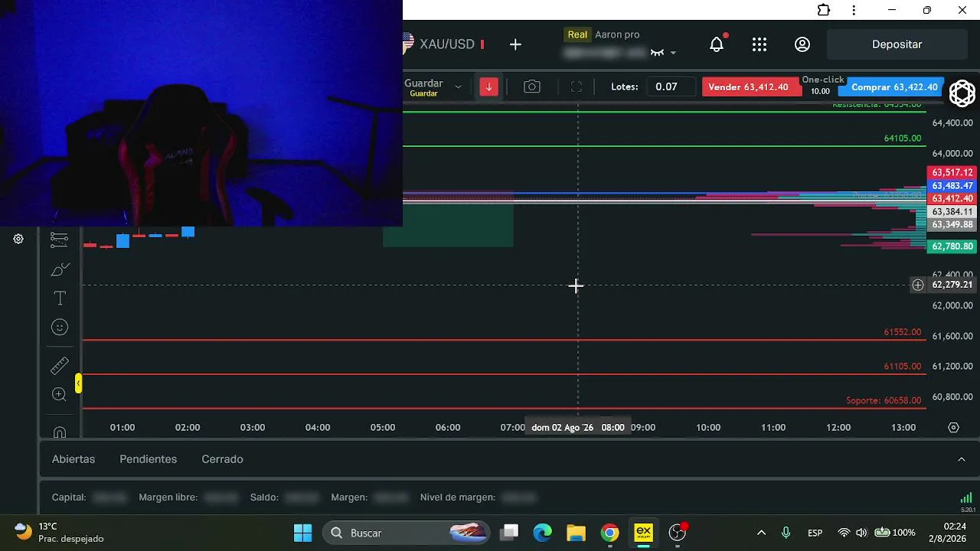
Task: Add a new symbol tab with plus
Action: (515, 44)
